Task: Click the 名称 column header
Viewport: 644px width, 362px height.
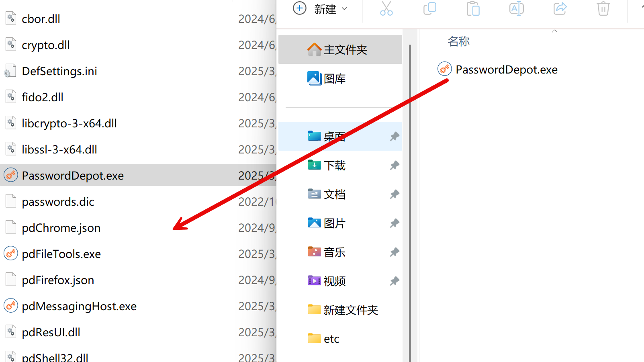Action: [x=458, y=41]
